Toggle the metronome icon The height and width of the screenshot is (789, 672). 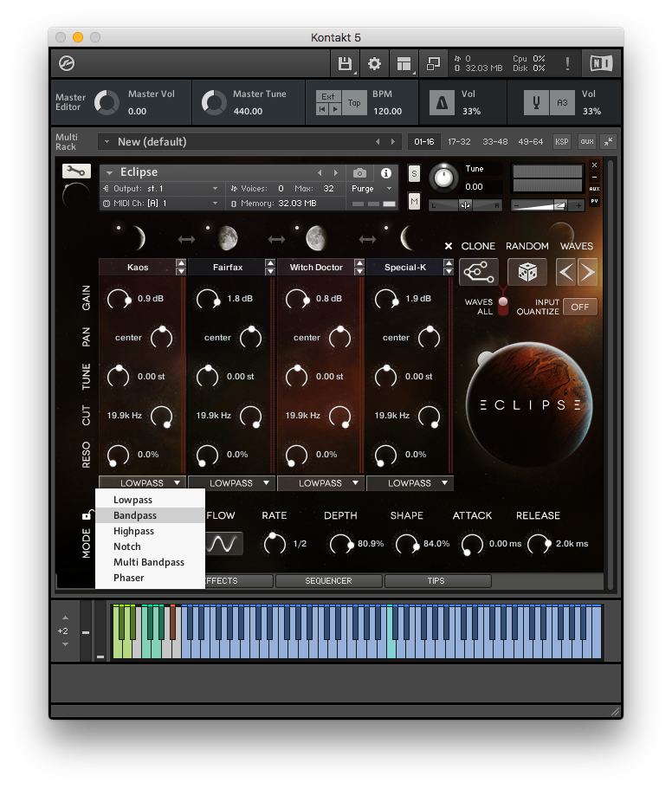pos(442,103)
